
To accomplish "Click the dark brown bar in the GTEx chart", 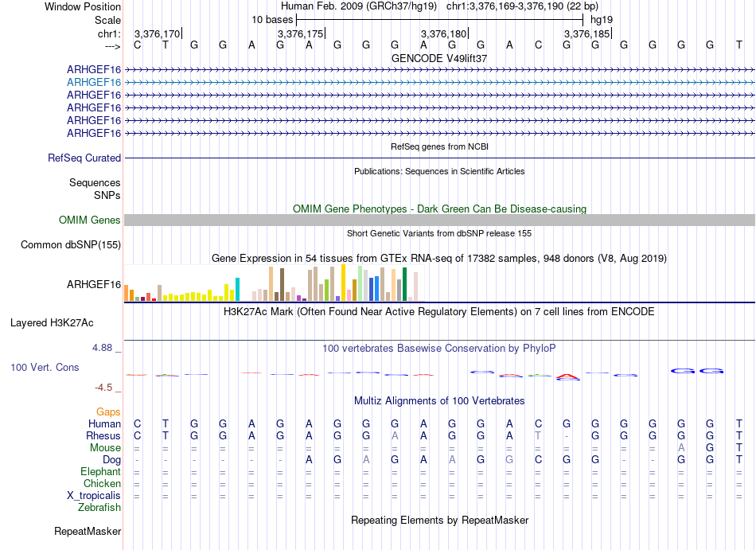I will (282, 285).
